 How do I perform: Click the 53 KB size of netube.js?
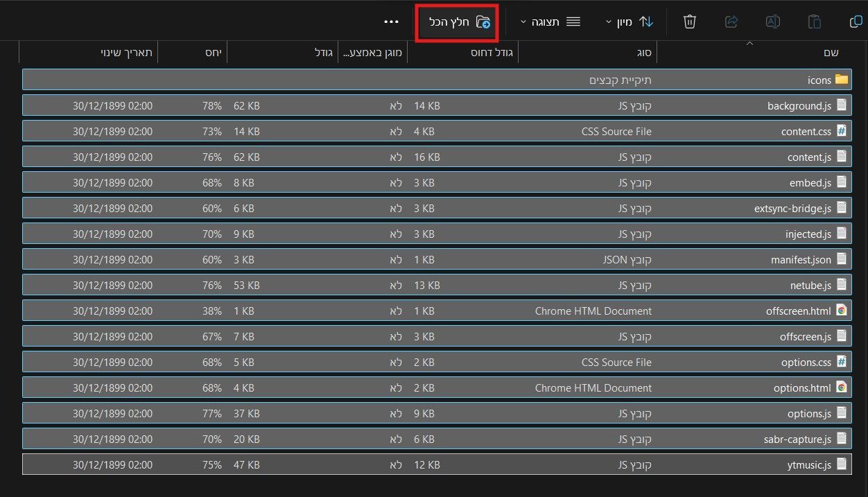(x=247, y=286)
